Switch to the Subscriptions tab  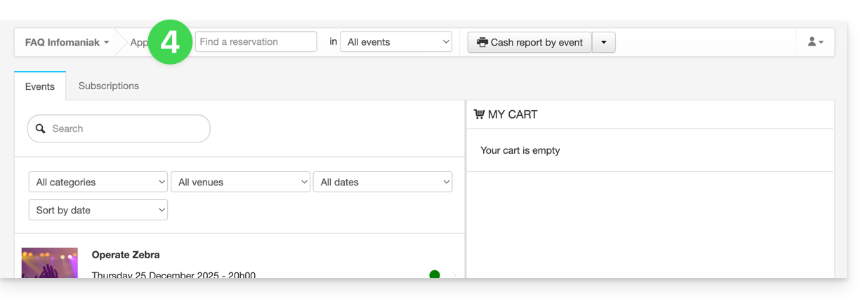[x=109, y=86]
